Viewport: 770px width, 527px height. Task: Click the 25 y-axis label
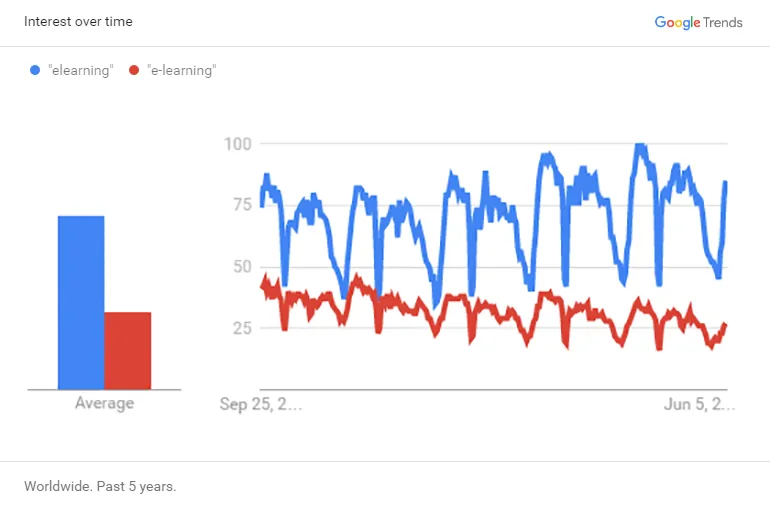240,328
